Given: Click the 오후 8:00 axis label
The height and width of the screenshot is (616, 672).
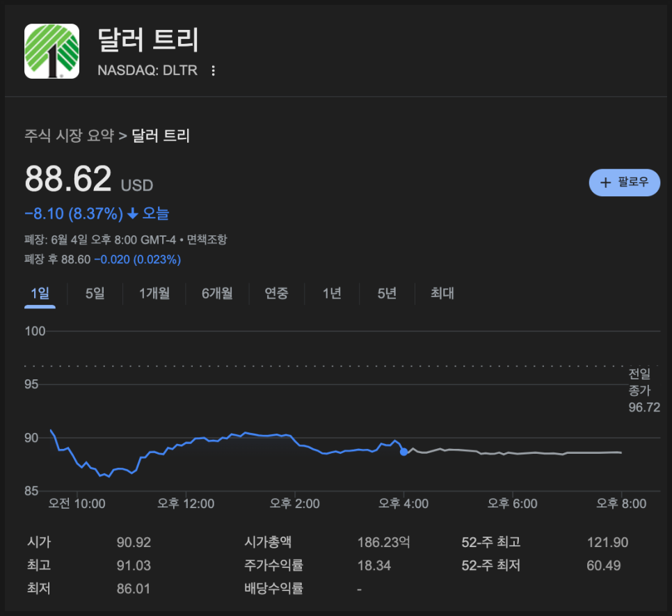Looking at the screenshot, I should (621, 503).
